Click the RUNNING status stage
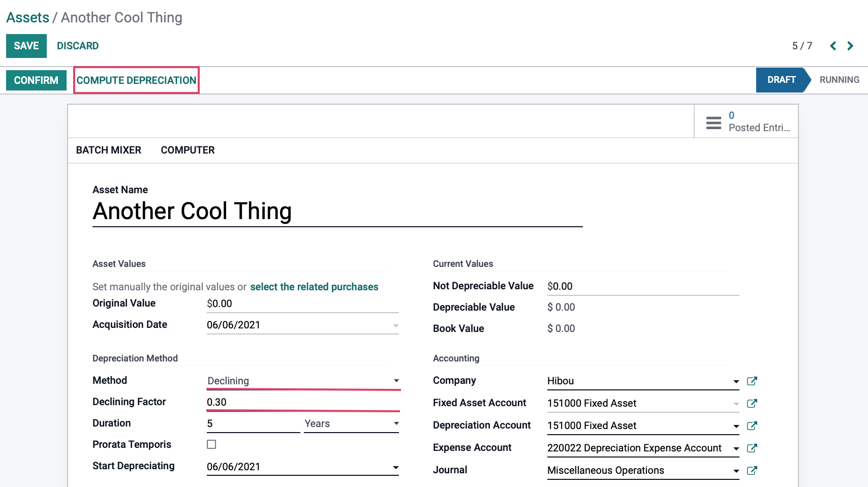This screenshot has width=868, height=487. [x=839, y=80]
